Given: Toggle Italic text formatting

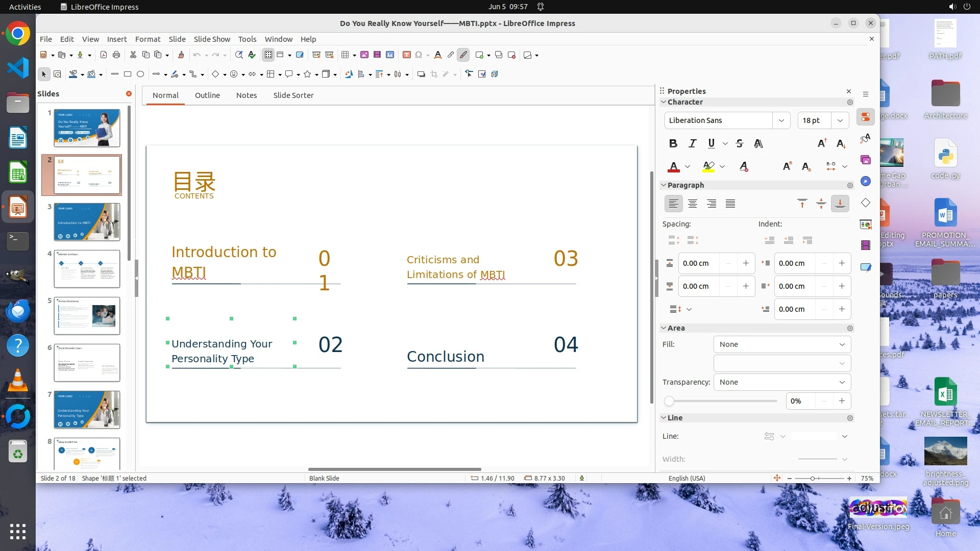Looking at the screenshot, I should point(692,144).
